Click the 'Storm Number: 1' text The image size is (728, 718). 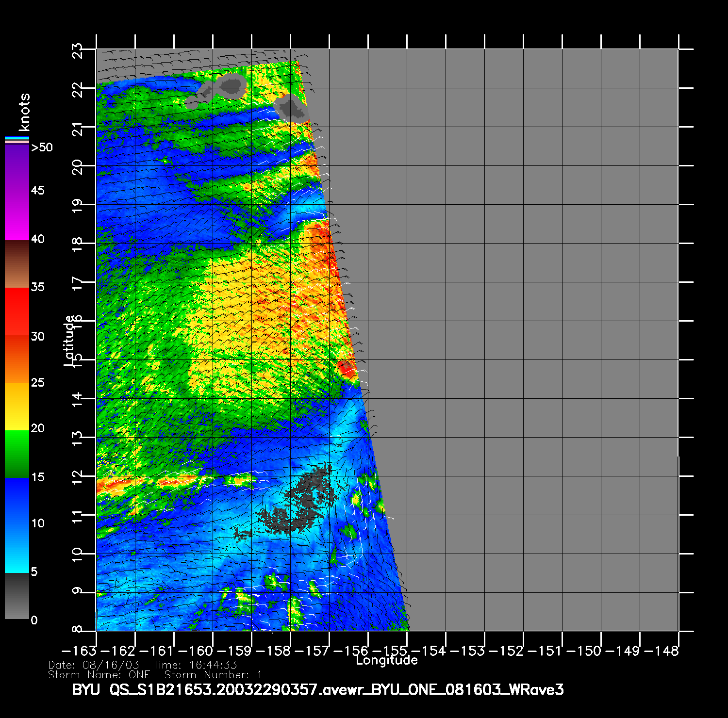pyautogui.click(x=213, y=675)
